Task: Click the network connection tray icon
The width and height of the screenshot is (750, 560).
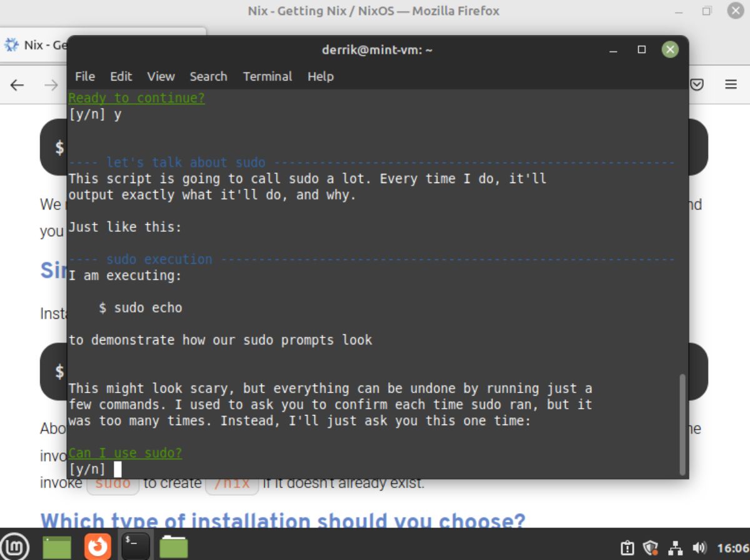Action: coord(676,549)
